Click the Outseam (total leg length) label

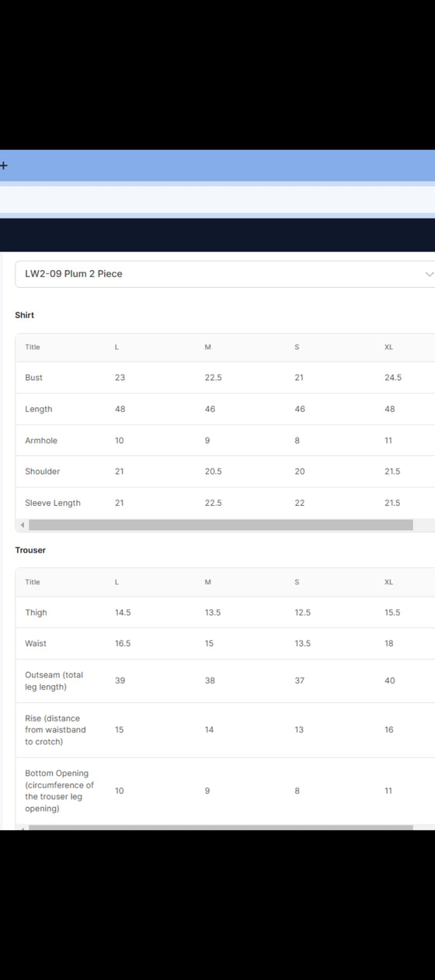[54, 681]
